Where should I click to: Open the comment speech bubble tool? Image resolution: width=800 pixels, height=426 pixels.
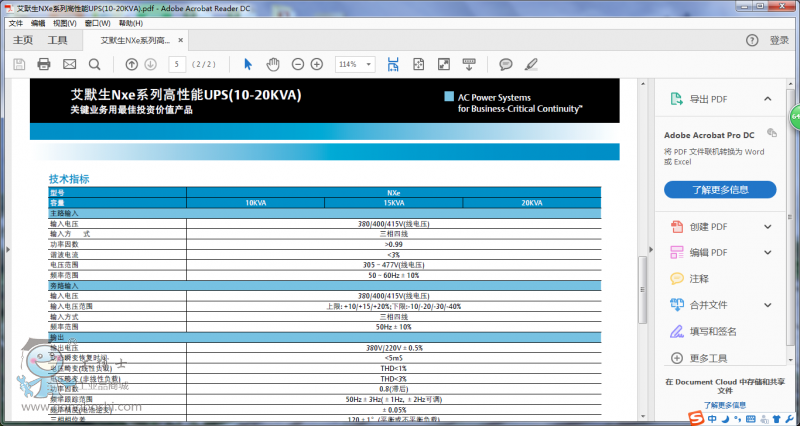point(506,64)
